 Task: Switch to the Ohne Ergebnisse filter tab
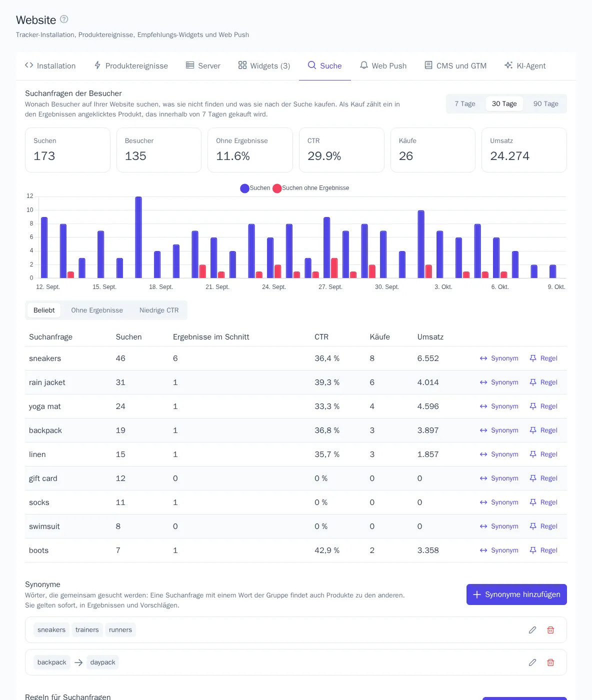click(x=97, y=310)
